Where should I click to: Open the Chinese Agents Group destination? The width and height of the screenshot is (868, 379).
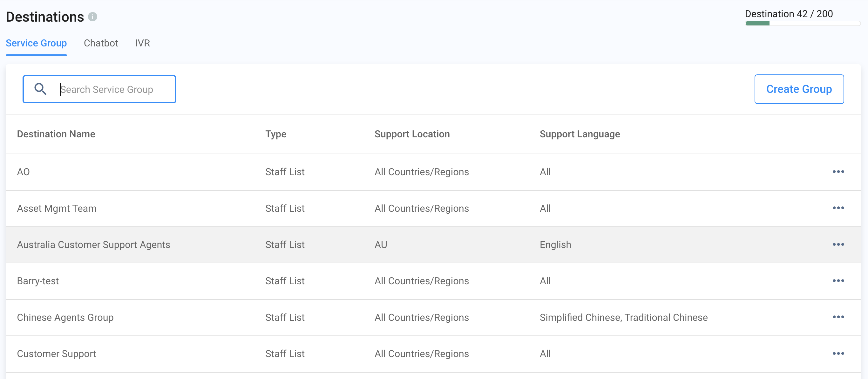point(65,317)
